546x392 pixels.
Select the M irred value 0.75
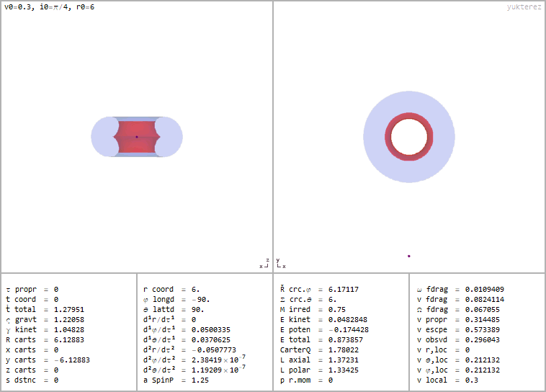[337, 309]
